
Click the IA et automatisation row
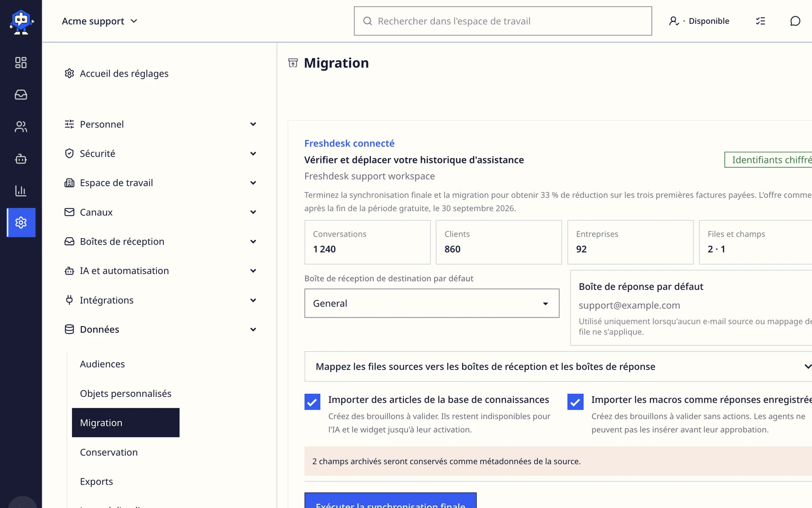161,270
